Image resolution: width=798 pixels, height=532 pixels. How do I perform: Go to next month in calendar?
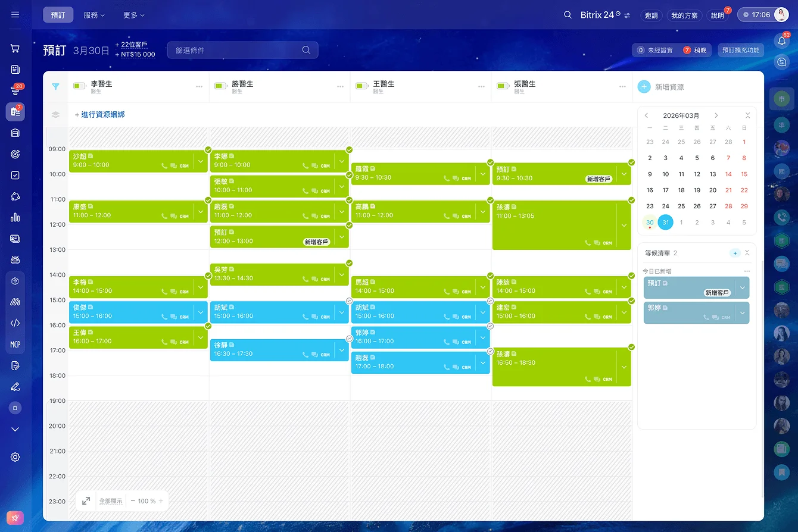(x=716, y=115)
